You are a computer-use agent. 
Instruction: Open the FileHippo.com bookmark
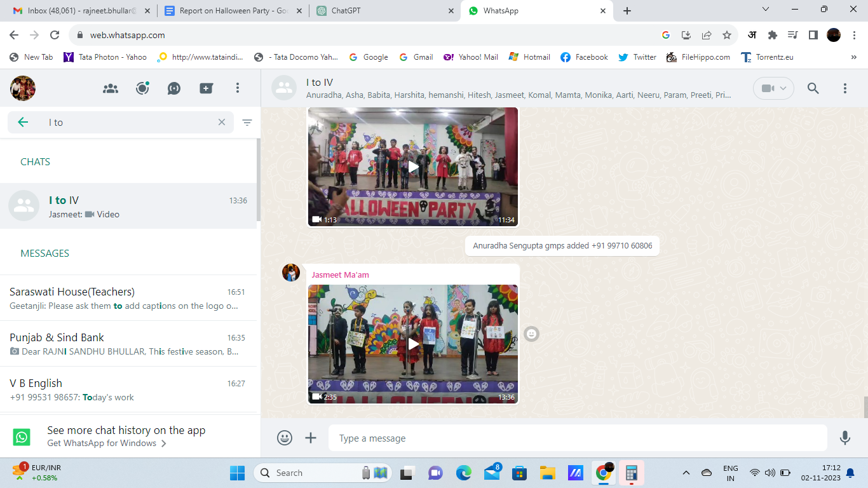click(698, 57)
